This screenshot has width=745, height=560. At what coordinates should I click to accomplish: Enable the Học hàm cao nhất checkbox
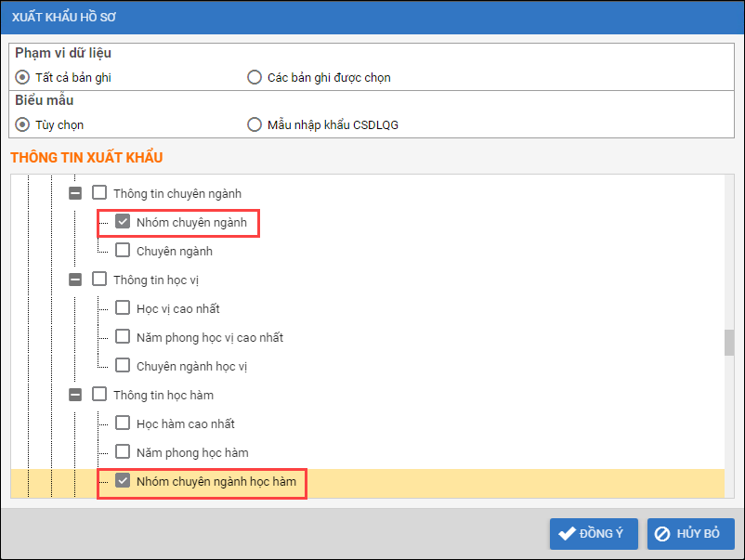[123, 423]
